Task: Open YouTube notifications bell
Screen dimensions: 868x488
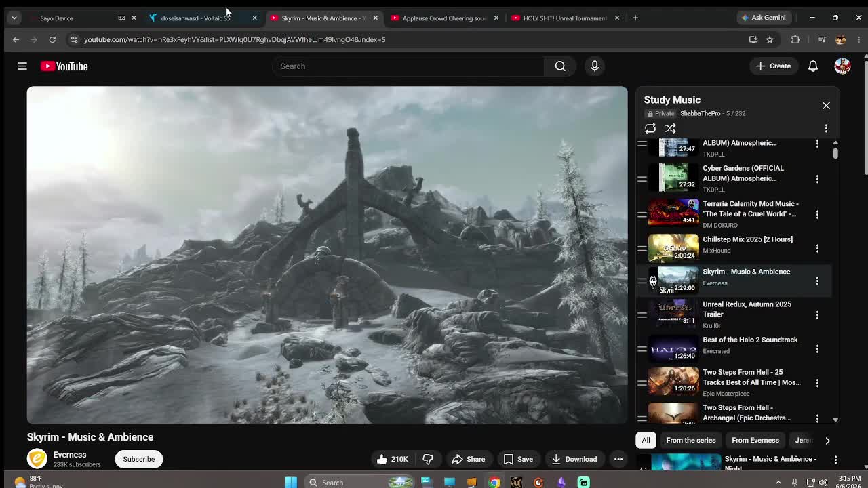Action: click(x=812, y=66)
